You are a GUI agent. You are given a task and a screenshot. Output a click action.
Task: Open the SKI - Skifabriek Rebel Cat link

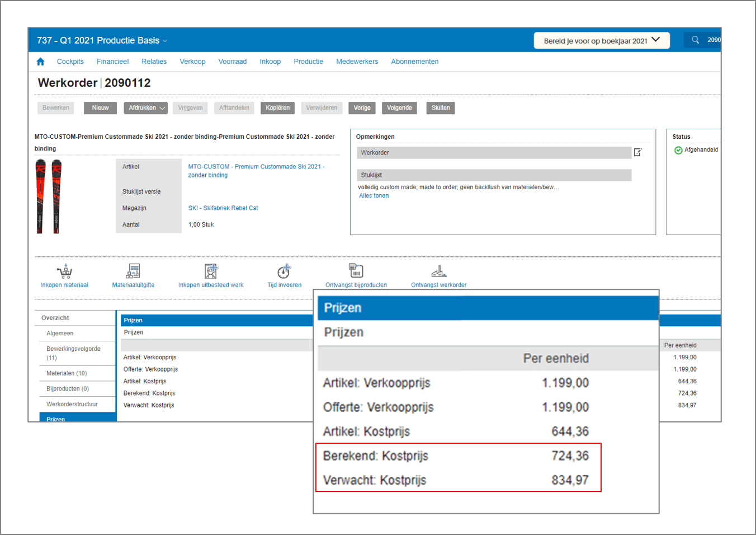click(x=223, y=208)
